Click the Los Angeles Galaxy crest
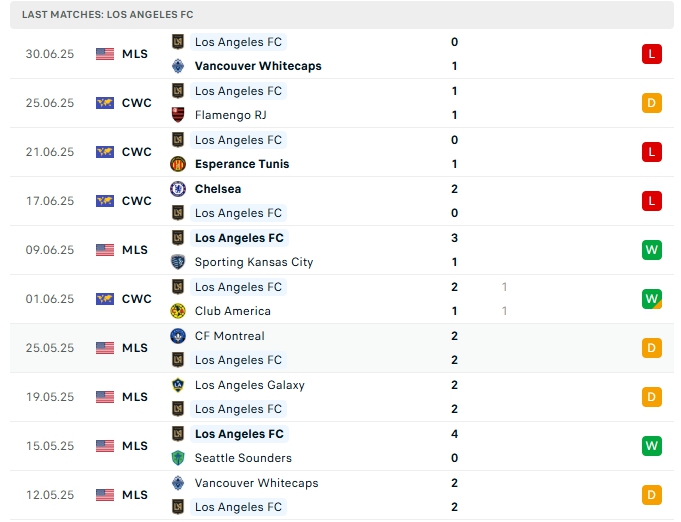This screenshot has width=681, height=522. pyautogui.click(x=178, y=385)
